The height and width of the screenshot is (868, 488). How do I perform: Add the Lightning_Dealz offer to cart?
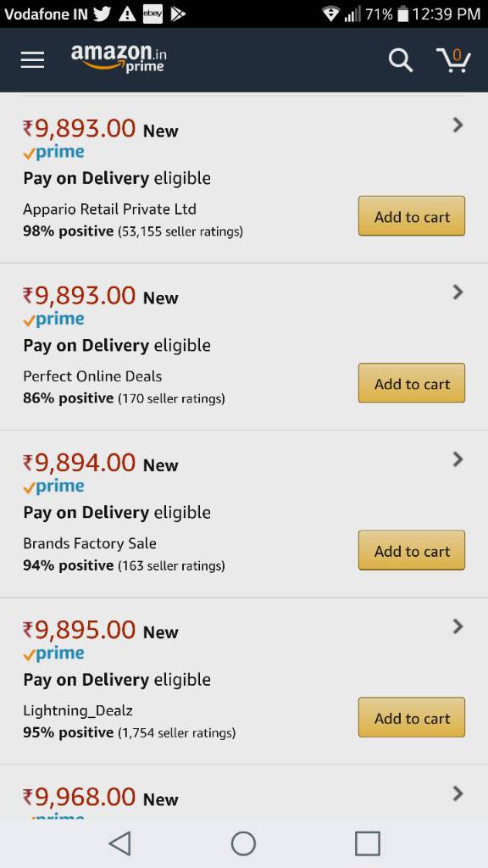tap(412, 717)
